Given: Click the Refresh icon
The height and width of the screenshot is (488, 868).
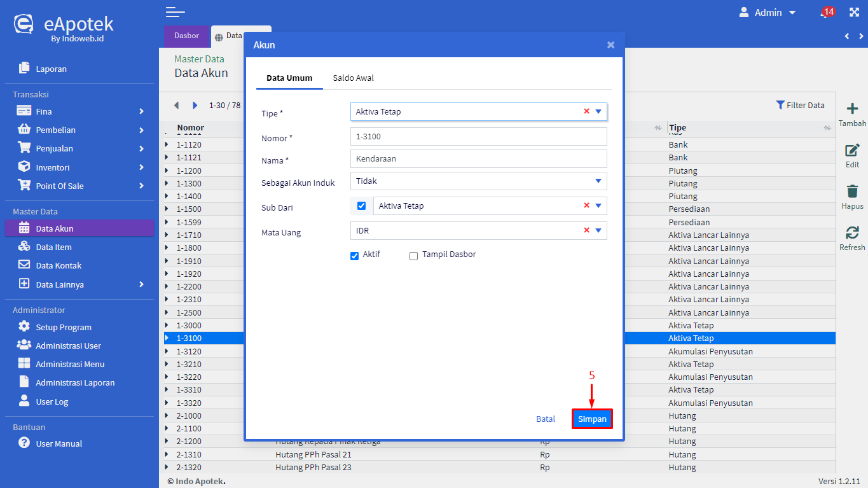Looking at the screenshot, I should coord(852,232).
